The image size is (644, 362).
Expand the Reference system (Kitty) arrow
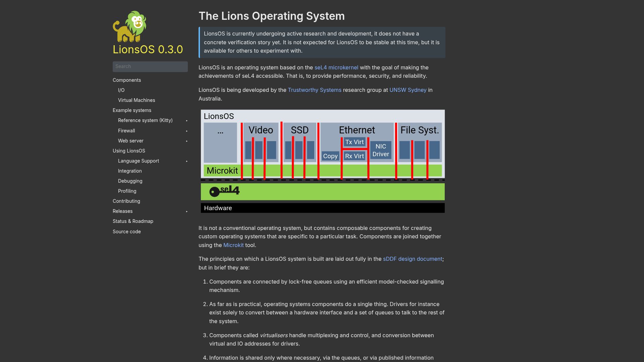(x=187, y=121)
